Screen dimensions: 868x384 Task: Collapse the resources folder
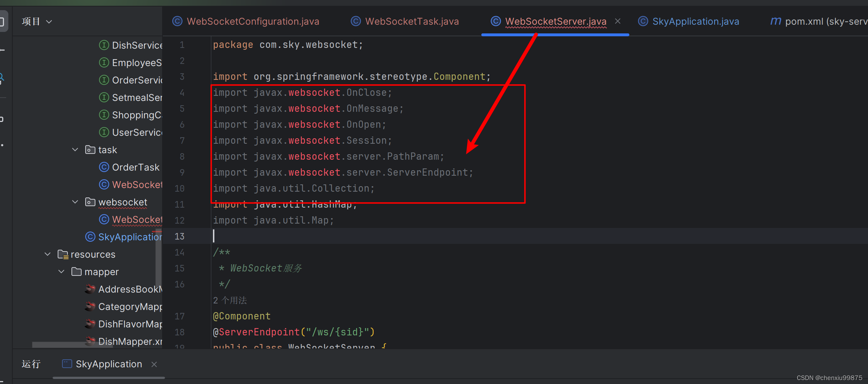pos(47,254)
